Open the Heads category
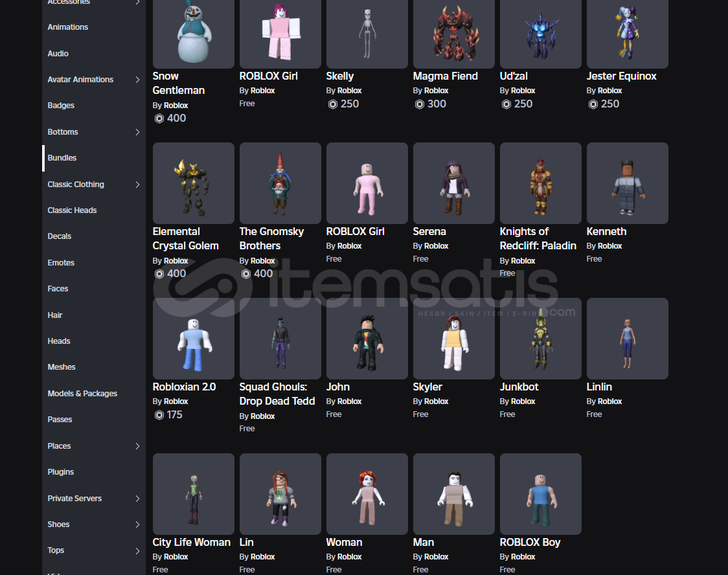This screenshot has height=575, width=728. coord(59,341)
